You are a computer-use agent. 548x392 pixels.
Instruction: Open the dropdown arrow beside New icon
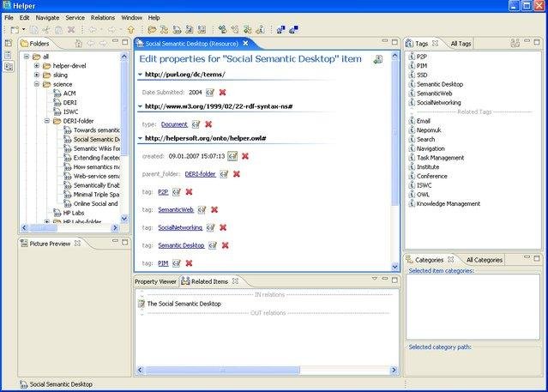23,30
